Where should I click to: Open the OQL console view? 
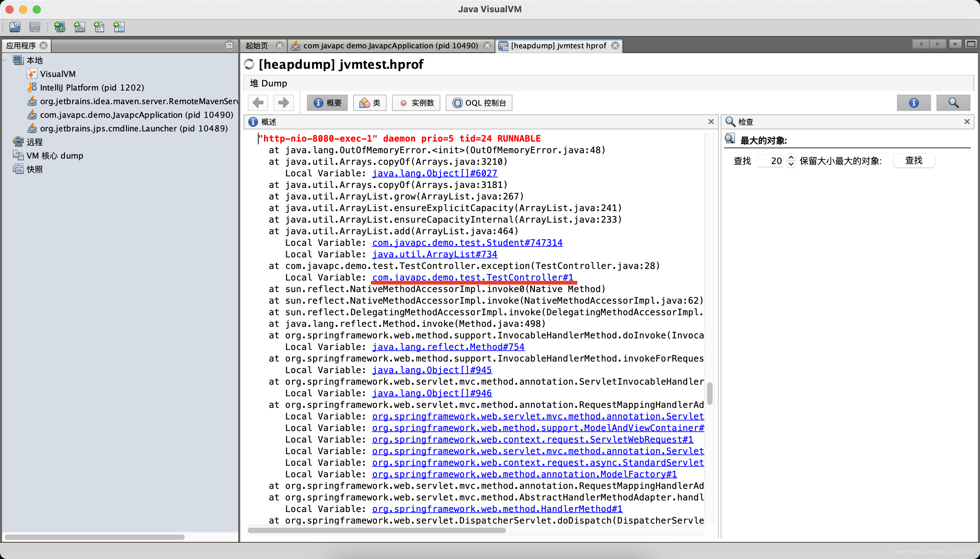(479, 102)
